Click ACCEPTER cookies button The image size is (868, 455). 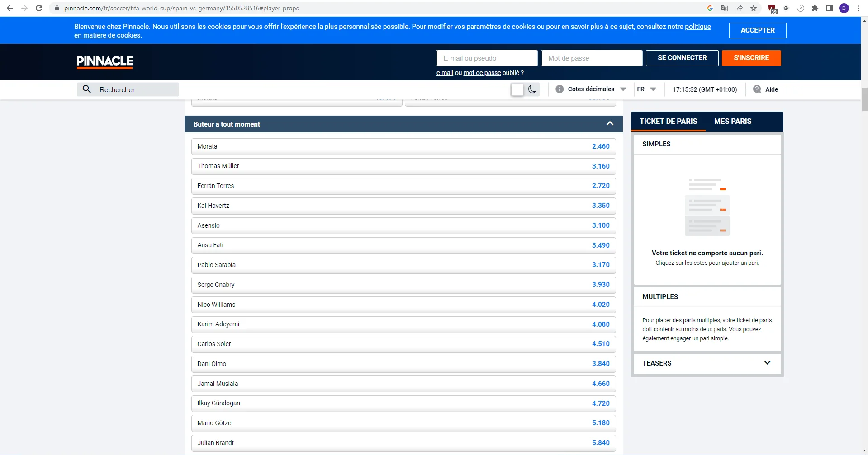click(x=757, y=30)
